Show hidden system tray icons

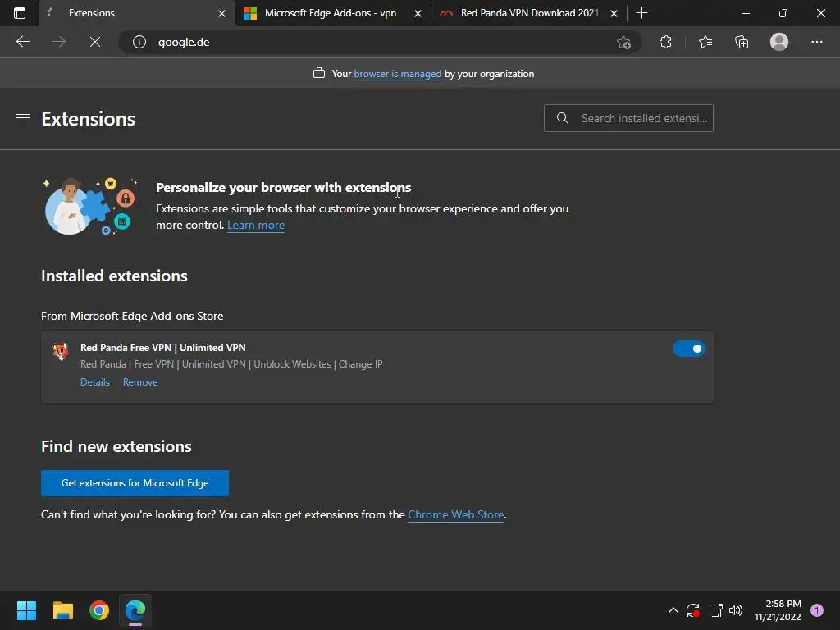[x=673, y=610]
